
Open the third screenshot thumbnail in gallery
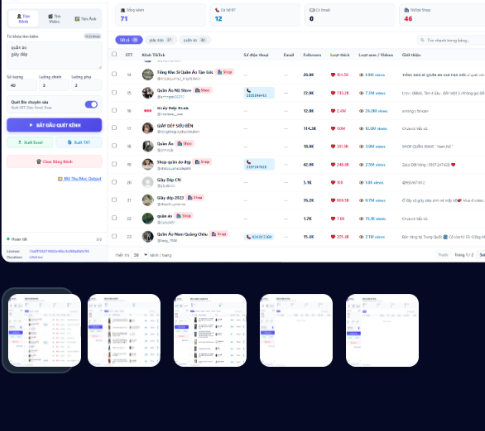click(x=210, y=330)
